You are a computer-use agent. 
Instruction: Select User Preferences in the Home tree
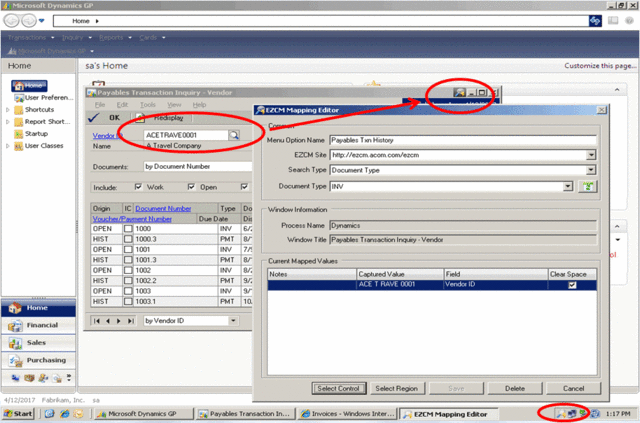click(44, 98)
